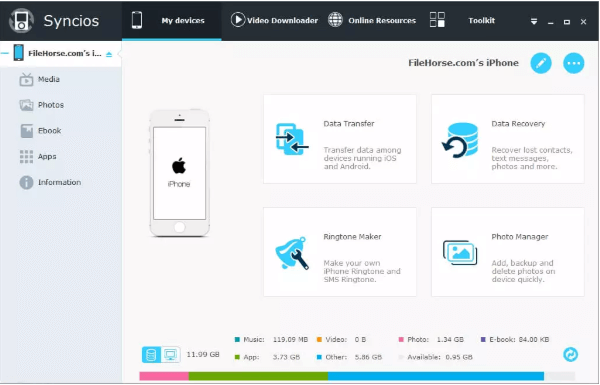Click the Apps grid sidebar icon
600x385 pixels.
tap(26, 157)
